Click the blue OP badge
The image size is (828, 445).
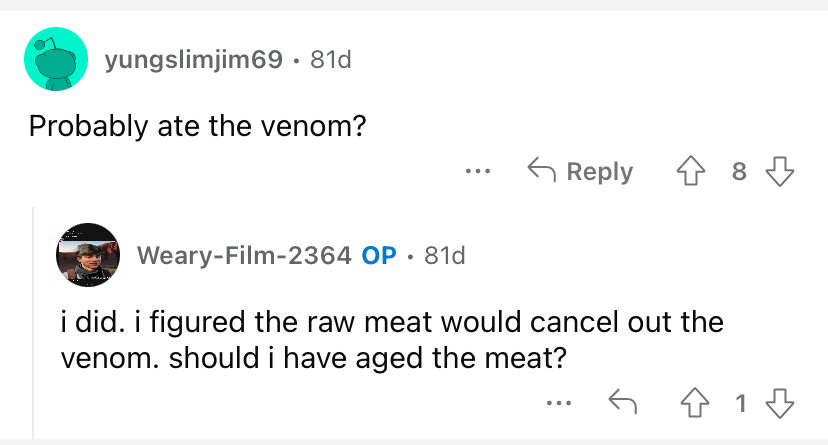379,255
